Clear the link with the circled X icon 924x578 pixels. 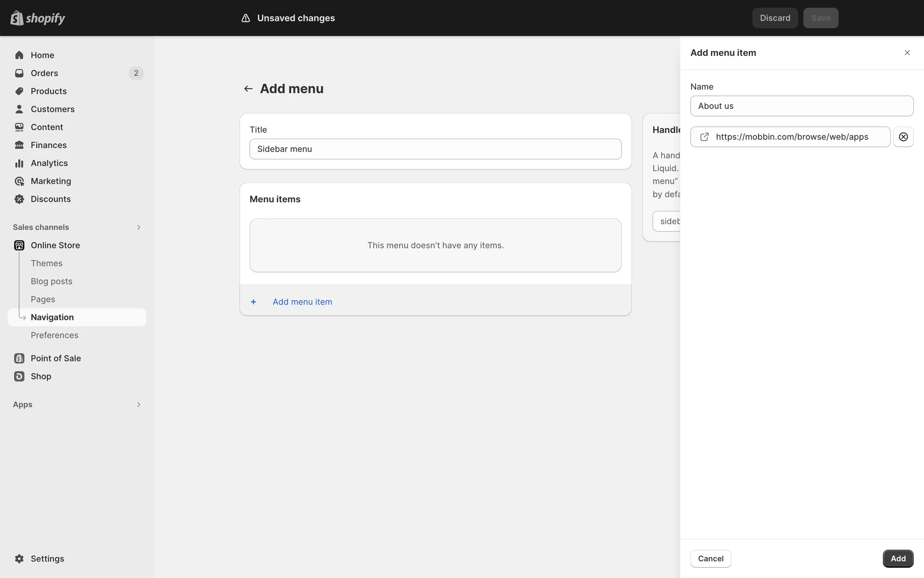point(903,137)
